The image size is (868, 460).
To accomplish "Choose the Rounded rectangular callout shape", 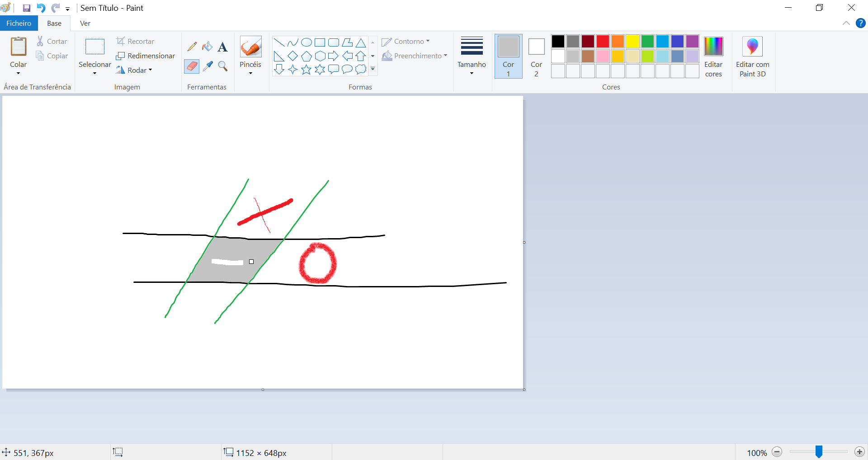I will [334, 69].
